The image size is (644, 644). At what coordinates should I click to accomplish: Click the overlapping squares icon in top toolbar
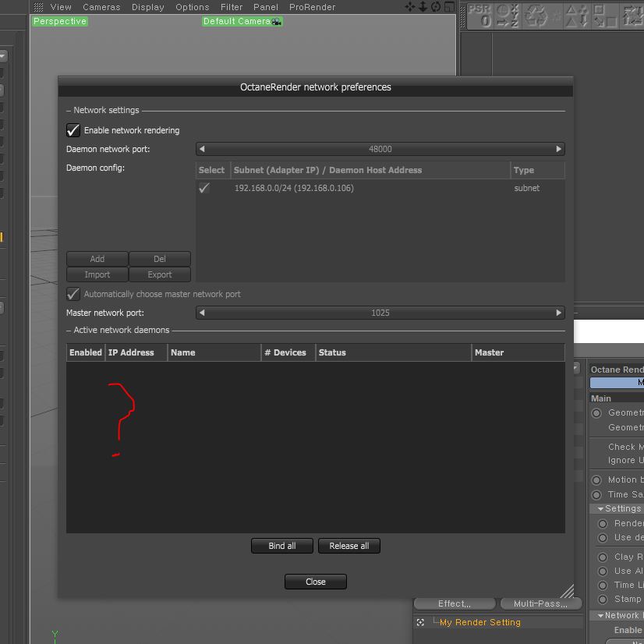tap(605, 16)
